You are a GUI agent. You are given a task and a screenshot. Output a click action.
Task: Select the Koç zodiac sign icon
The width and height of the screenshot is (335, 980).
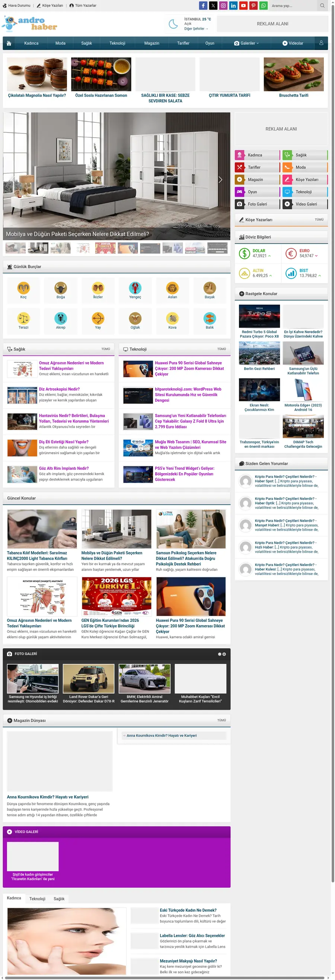(x=23, y=288)
